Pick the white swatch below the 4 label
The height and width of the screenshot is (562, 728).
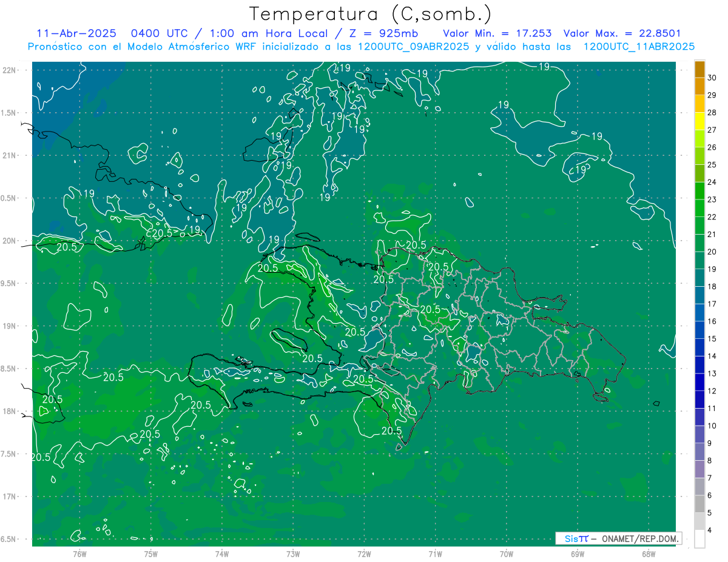pos(699,539)
